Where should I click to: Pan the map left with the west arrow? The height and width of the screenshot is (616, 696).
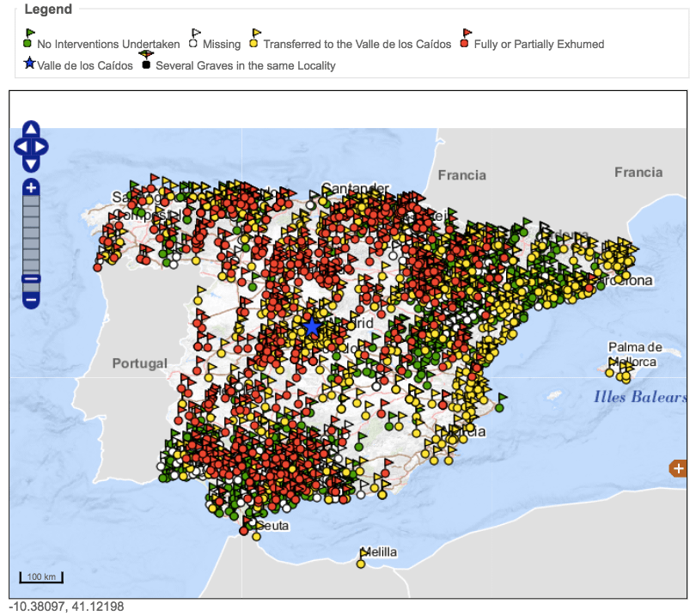21,146
